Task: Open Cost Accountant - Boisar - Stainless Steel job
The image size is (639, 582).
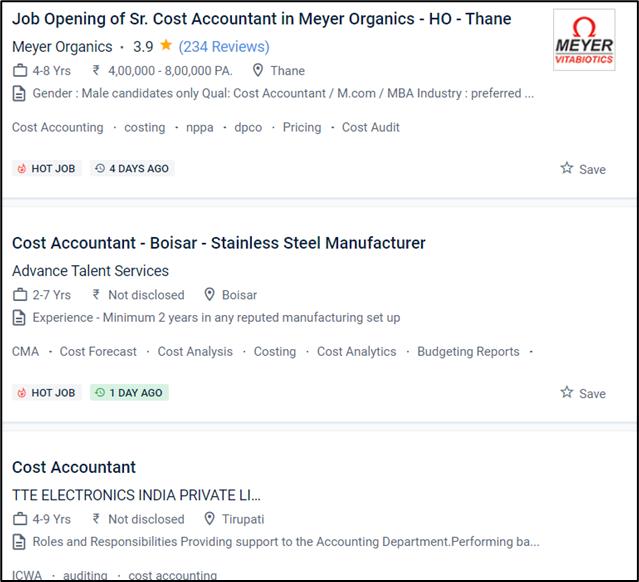Action: coord(218,243)
